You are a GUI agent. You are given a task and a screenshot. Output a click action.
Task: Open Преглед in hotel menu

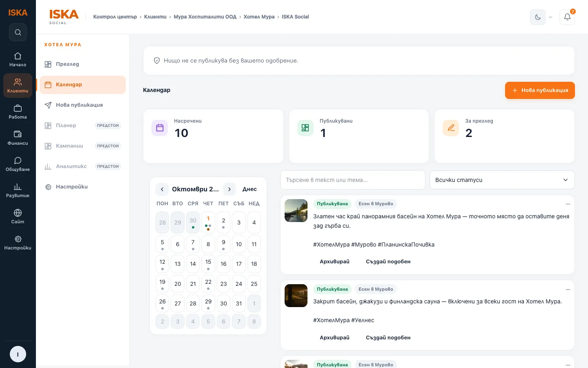(x=82, y=64)
